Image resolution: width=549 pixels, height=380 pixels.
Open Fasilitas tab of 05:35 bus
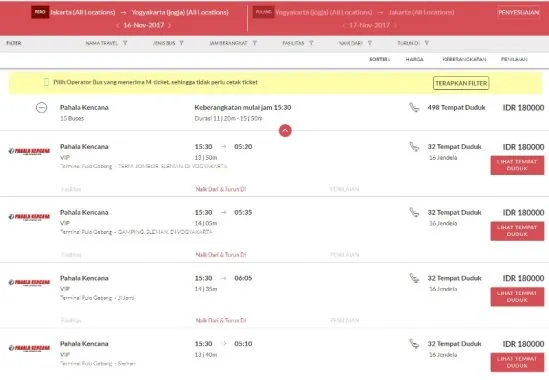(71, 255)
